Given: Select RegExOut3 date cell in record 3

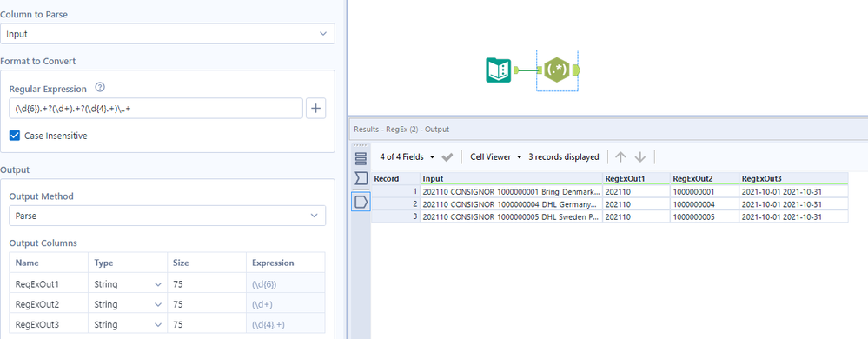Looking at the screenshot, I should click(x=794, y=216).
